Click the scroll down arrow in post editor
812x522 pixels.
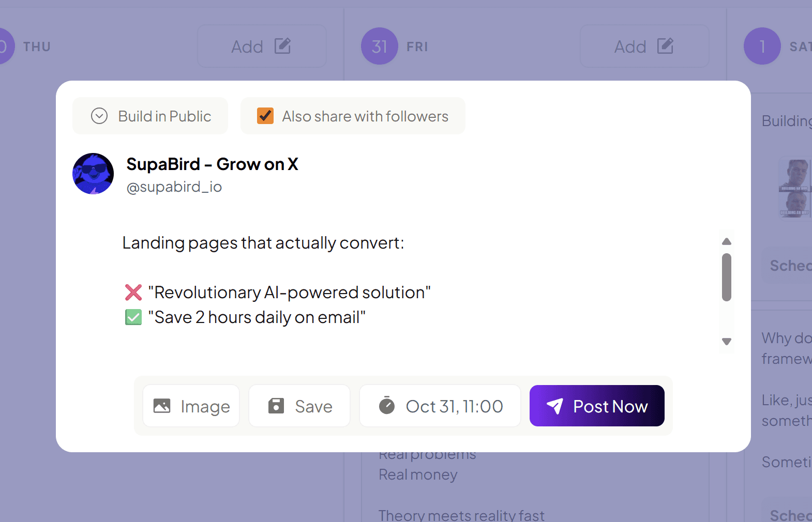point(727,342)
